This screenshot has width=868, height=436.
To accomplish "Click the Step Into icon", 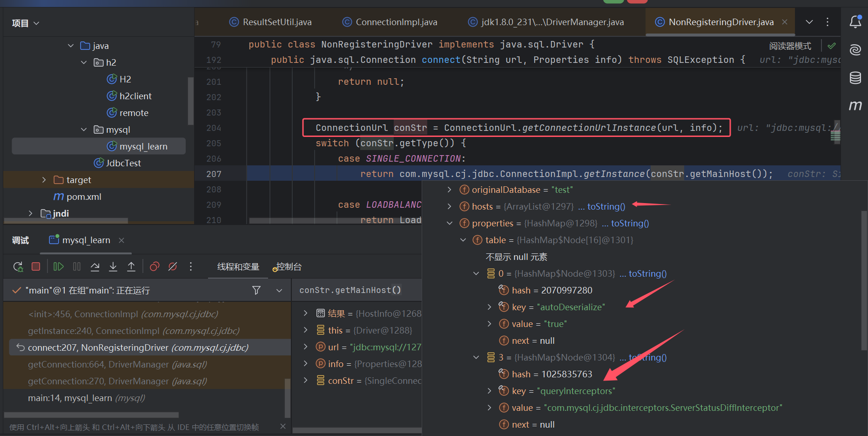I will click(113, 266).
